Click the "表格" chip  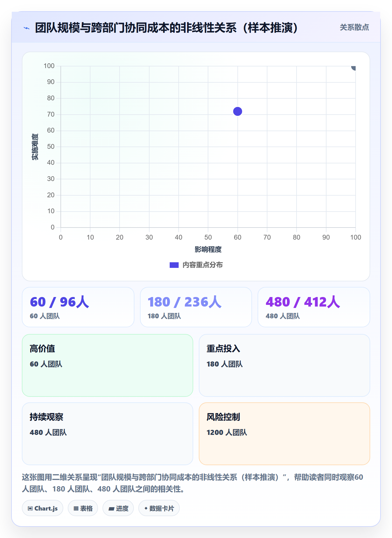(x=83, y=508)
